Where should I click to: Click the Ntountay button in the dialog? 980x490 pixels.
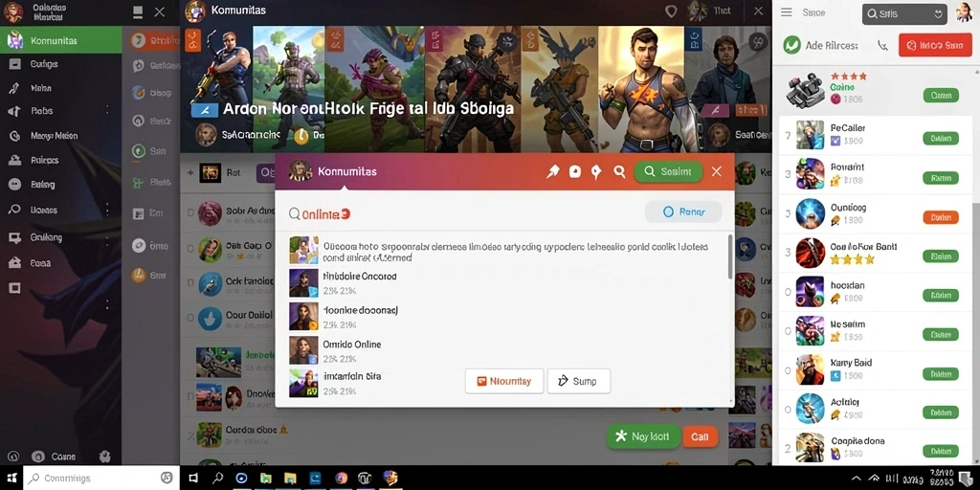click(503, 381)
